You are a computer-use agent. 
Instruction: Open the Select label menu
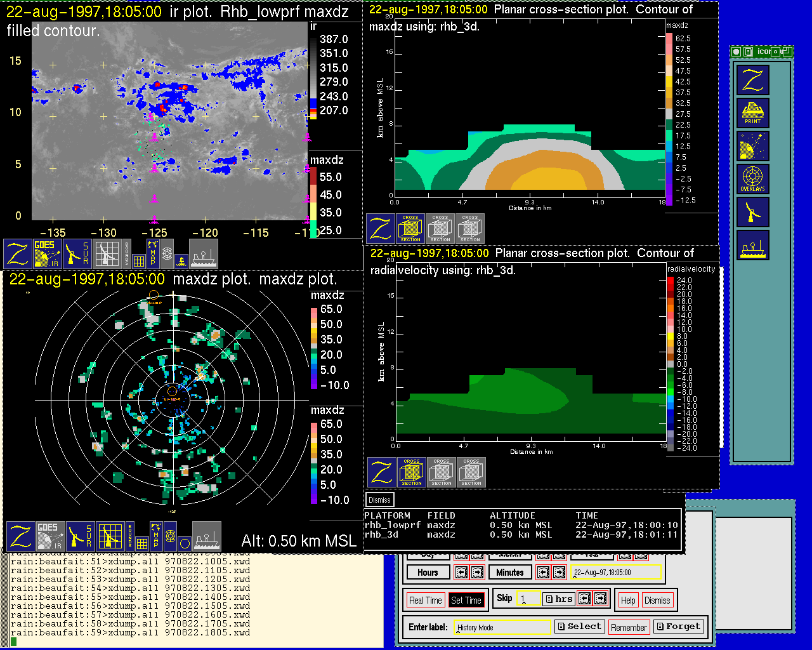[x=579, y=627]
